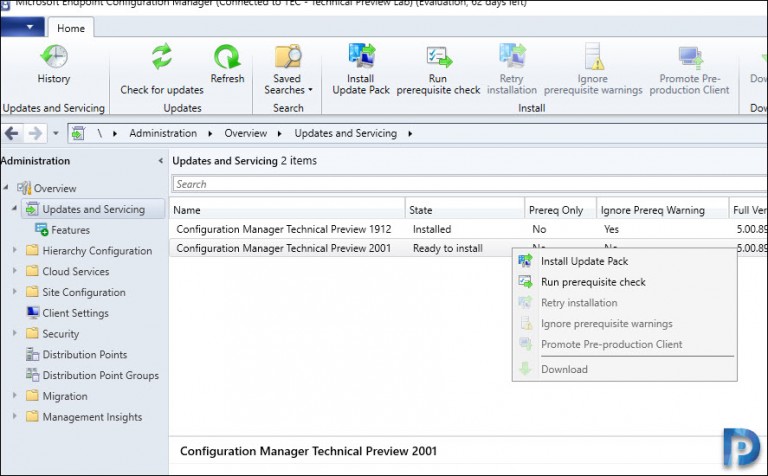This screenshot has height=476, width=768.
Task: Click Administration in the breadcrumb
Action: click(x=163, y=133)
